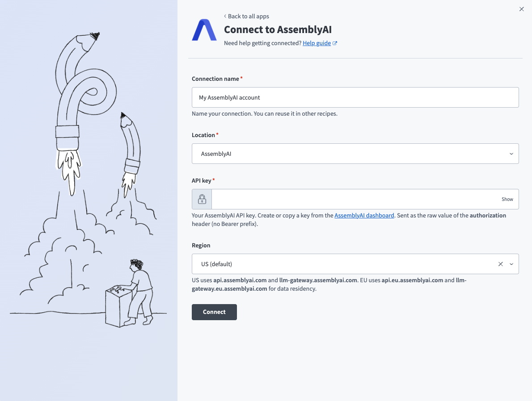
Task: Open the Location dropdown
Action: (355, 154)
